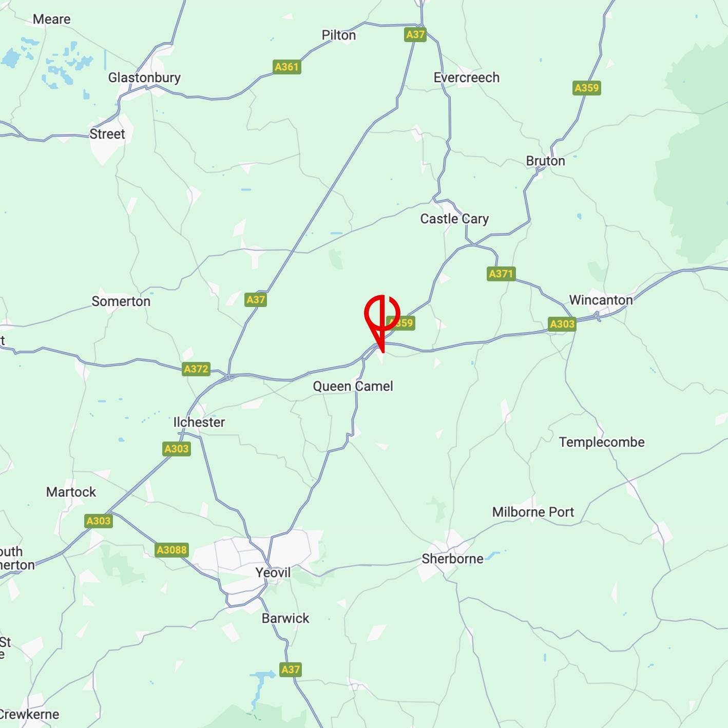Select the Sherborne town label
The height and width of the screenshot is (728, 728).
pyautogui.click(x=453, y=559)
